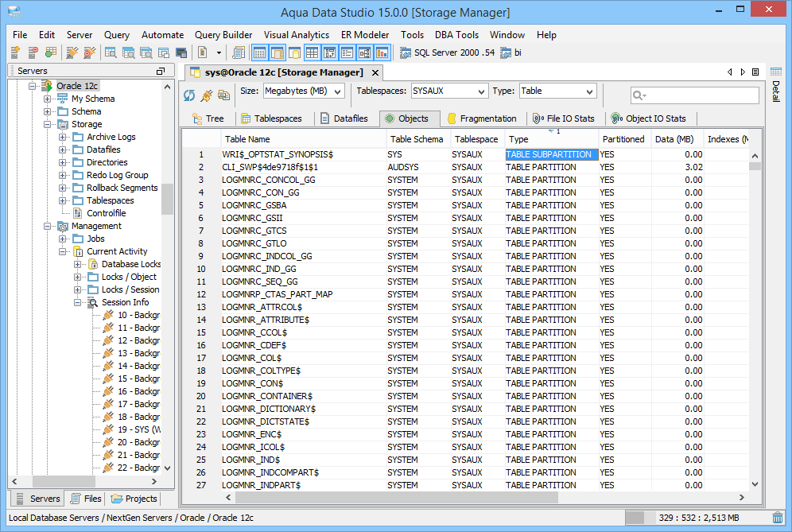Open the Detail side panel

click(776, 92)
